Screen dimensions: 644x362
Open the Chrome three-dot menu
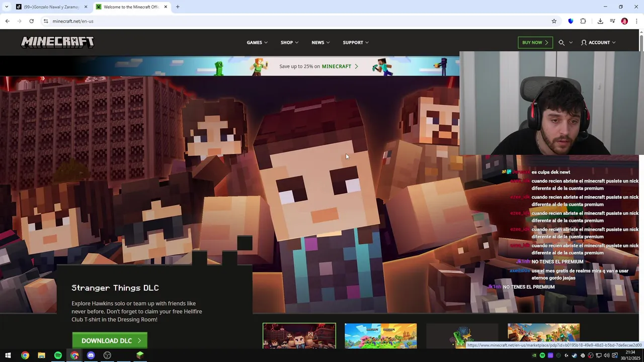click(x=636, y=21)
